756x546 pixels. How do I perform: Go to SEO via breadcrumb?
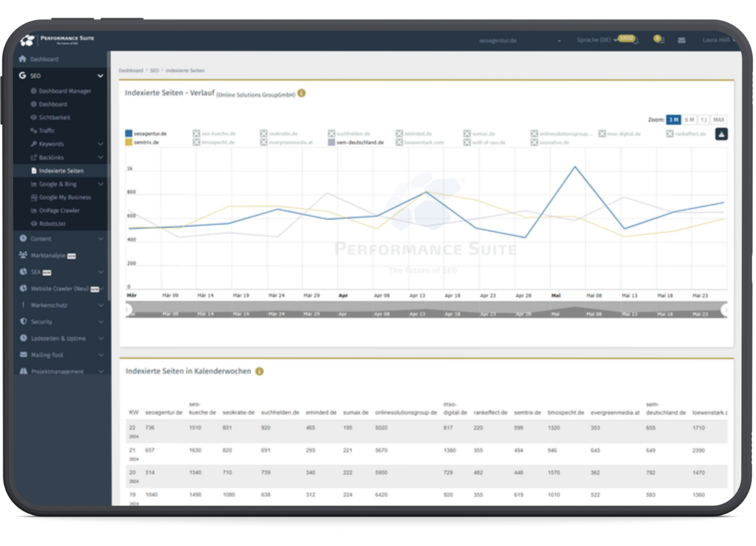154,70
